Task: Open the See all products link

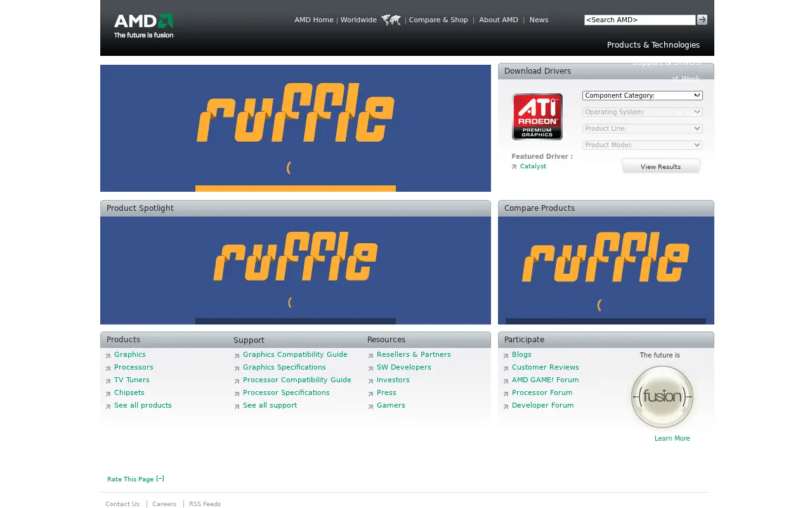Action: 143,405
